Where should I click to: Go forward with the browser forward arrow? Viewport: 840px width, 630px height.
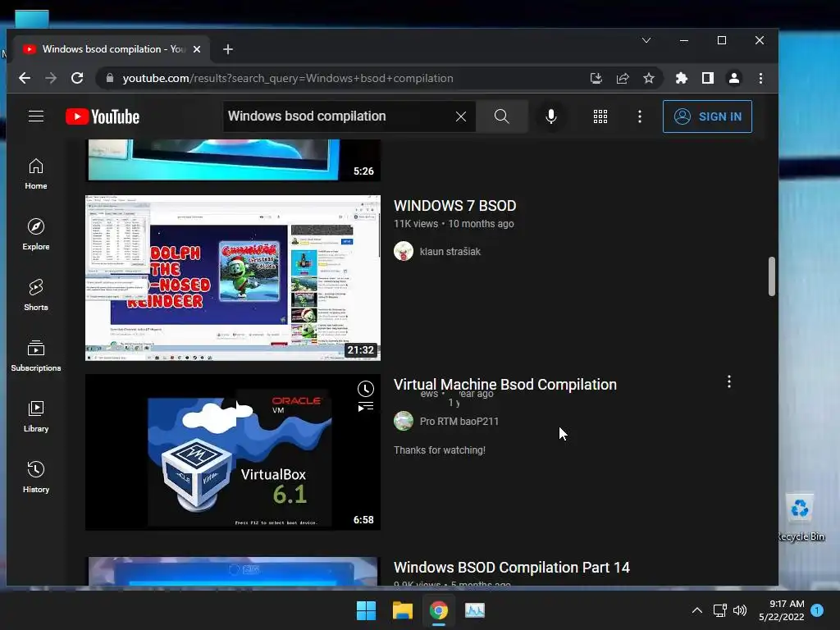51,78
